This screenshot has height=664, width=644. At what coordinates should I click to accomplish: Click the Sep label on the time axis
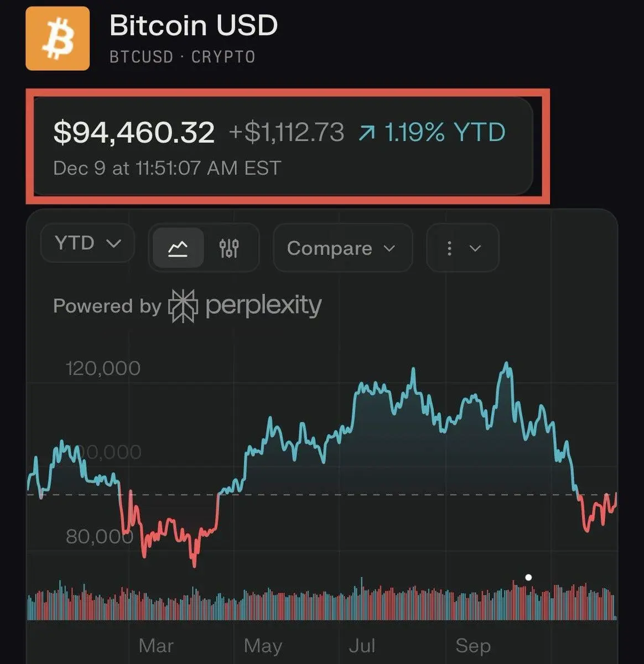pyautogui.click(x=472, y=646)
